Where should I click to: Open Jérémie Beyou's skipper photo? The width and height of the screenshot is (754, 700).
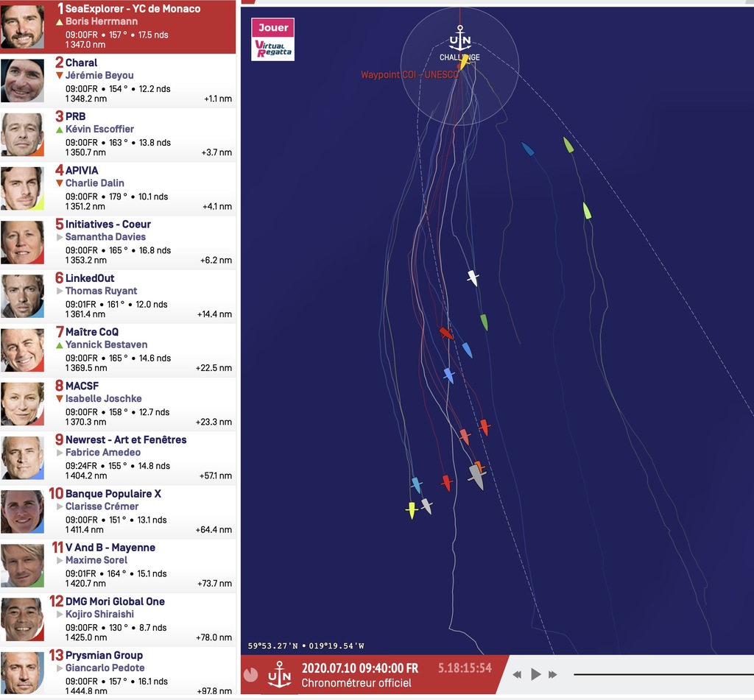pyautogui.click(x=23, y=80)
